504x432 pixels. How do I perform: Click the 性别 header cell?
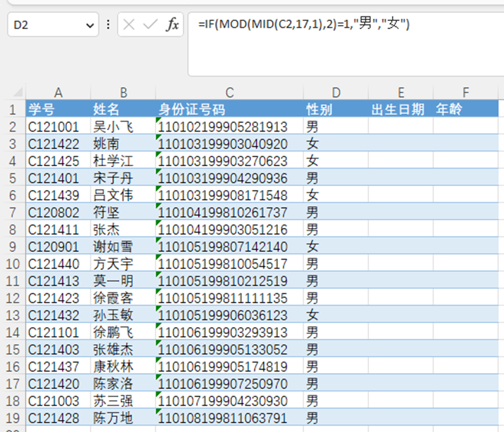(x=336, y=109)
